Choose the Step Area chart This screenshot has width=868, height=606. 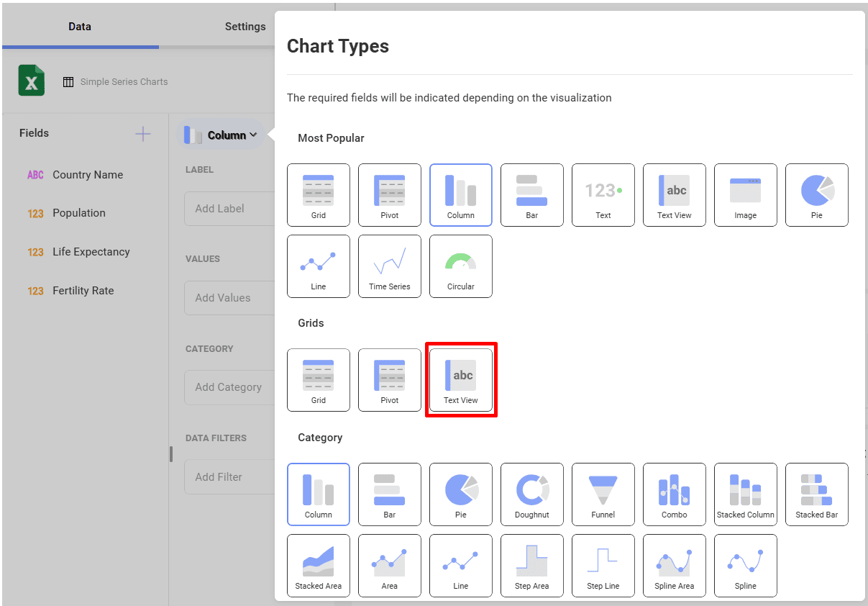[x=532, y=566]
